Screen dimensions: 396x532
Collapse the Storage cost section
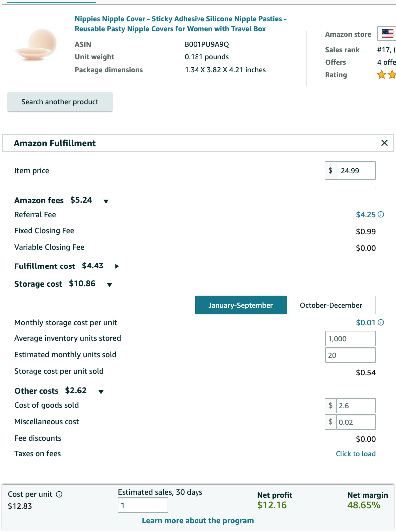pyautogui.click(x=109, y=285)
